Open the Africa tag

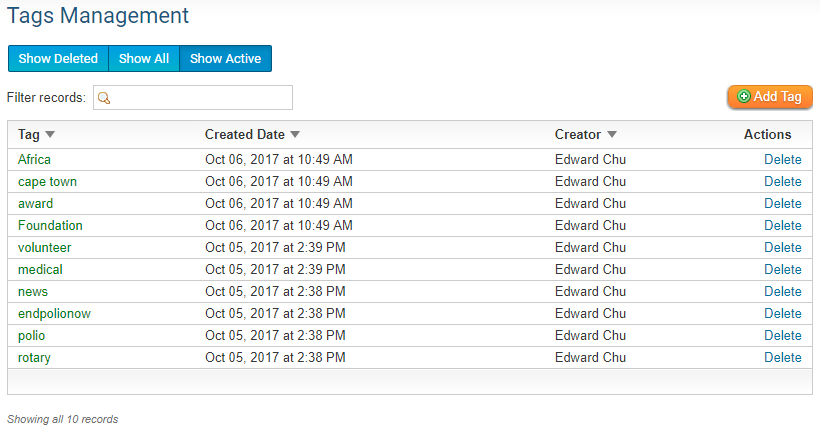[x=34, y=159]
